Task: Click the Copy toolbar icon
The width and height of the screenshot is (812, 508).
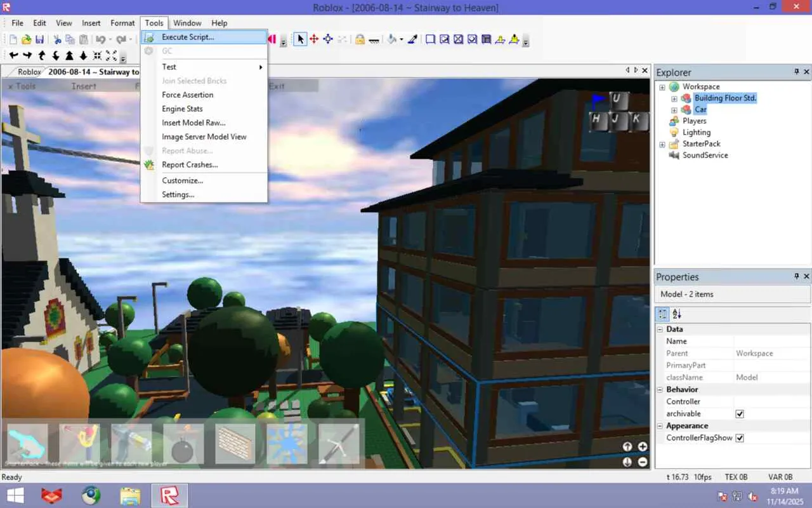Action: click(70, 39)
